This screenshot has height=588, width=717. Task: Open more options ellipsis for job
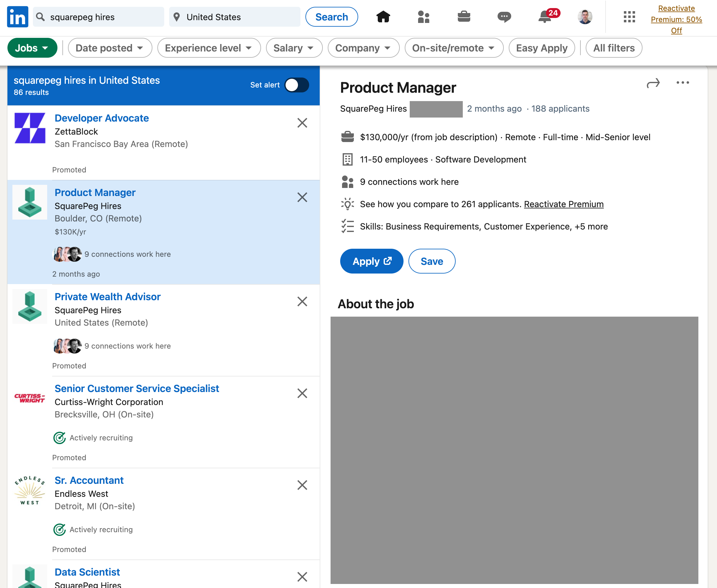pos(683,82)
